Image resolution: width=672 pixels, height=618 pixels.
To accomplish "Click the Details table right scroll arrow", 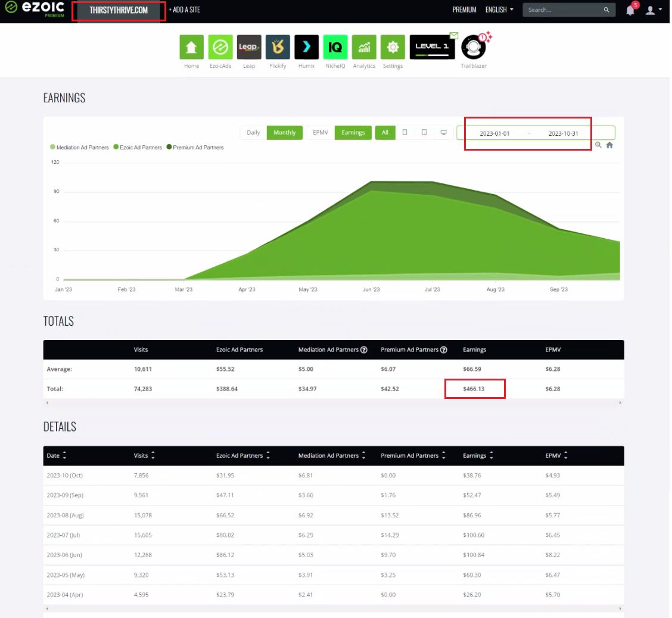I will (x=620, y=609).
